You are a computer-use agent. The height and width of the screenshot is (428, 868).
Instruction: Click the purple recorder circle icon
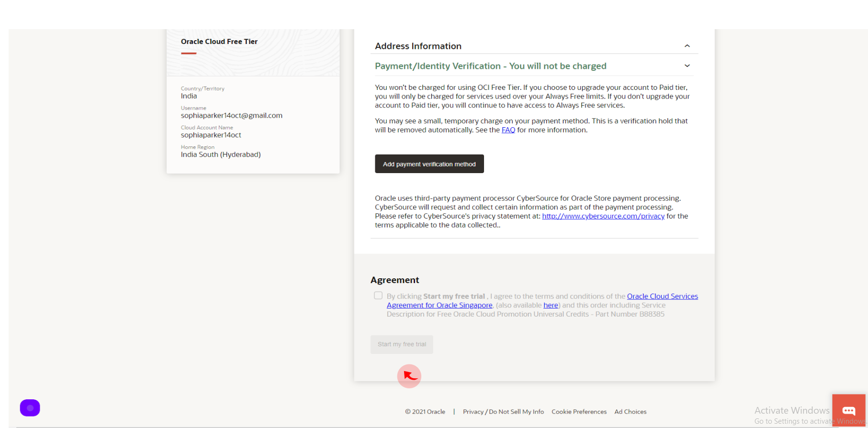pyautogui.click(x=30, y=408)
